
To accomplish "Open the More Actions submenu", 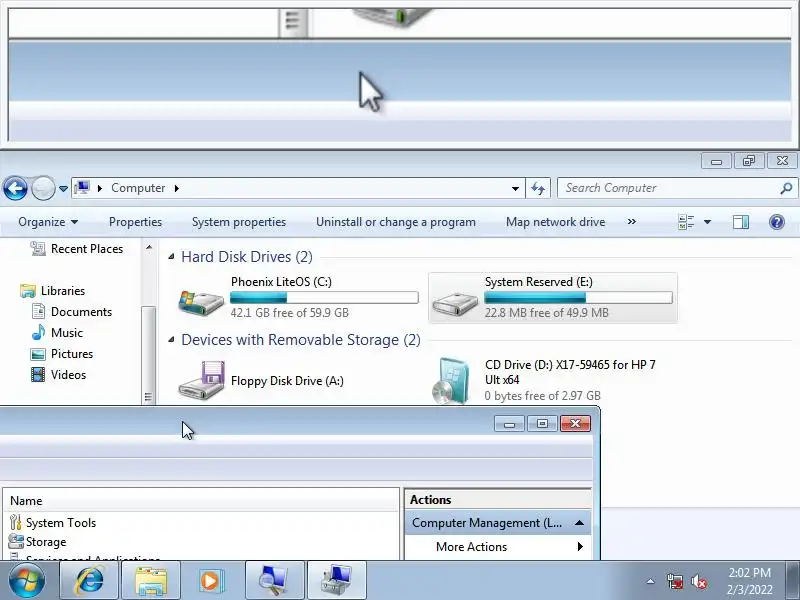I will (497, 546).
